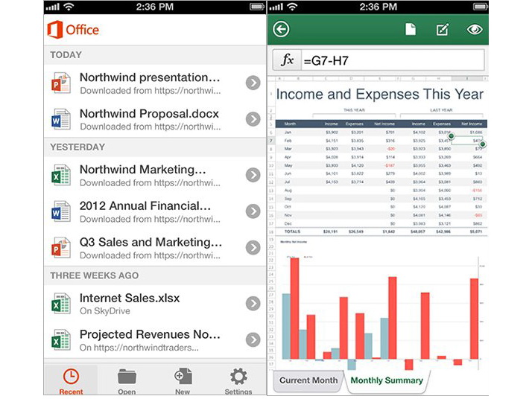This screenshot has height=399, width=532.
Task: Tap the YESTERDAY section header
Action: pos(77,147)
